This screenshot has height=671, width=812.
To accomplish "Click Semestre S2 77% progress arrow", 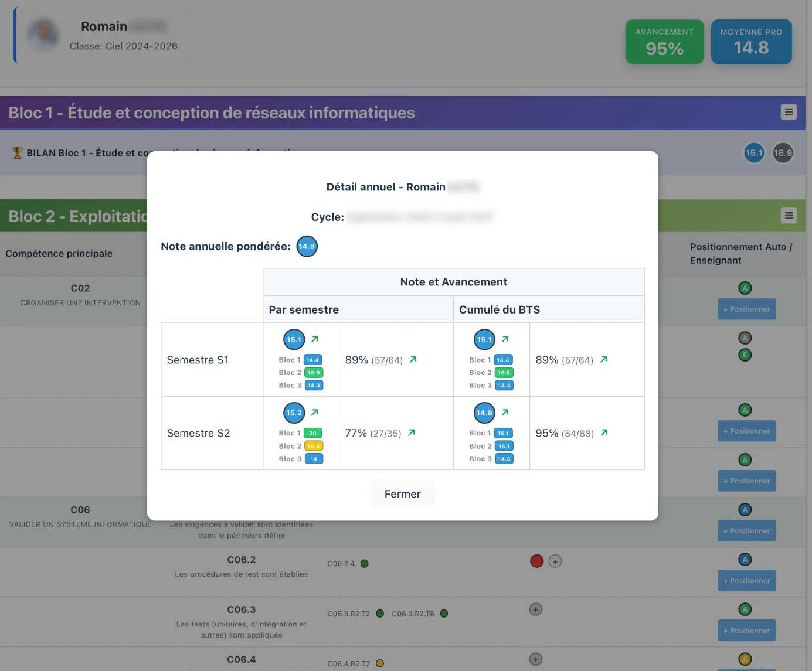I will [412, 432].
